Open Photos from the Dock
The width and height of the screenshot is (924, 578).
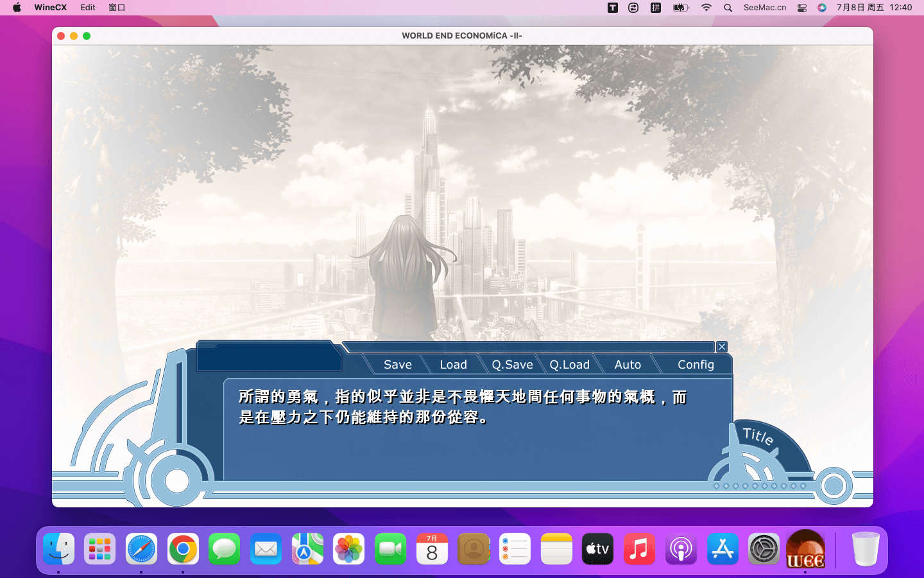(x=349, y=549)
